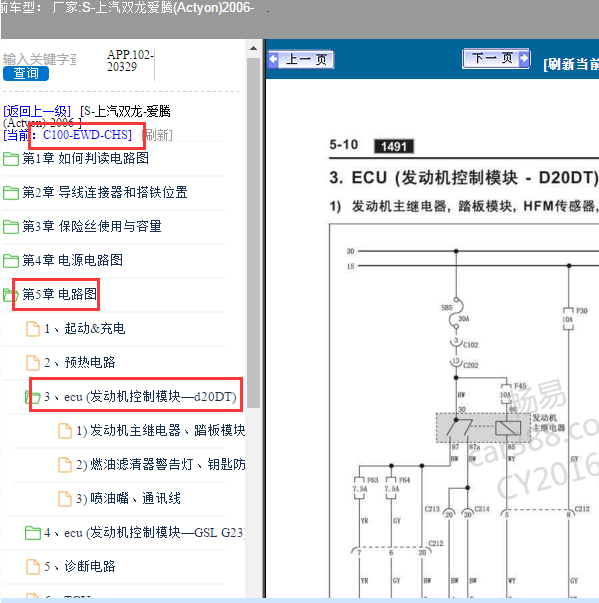Click page icon of 1)发动机主继电器、踏板模块
The image size is (599, 603).
coord(65,431)
